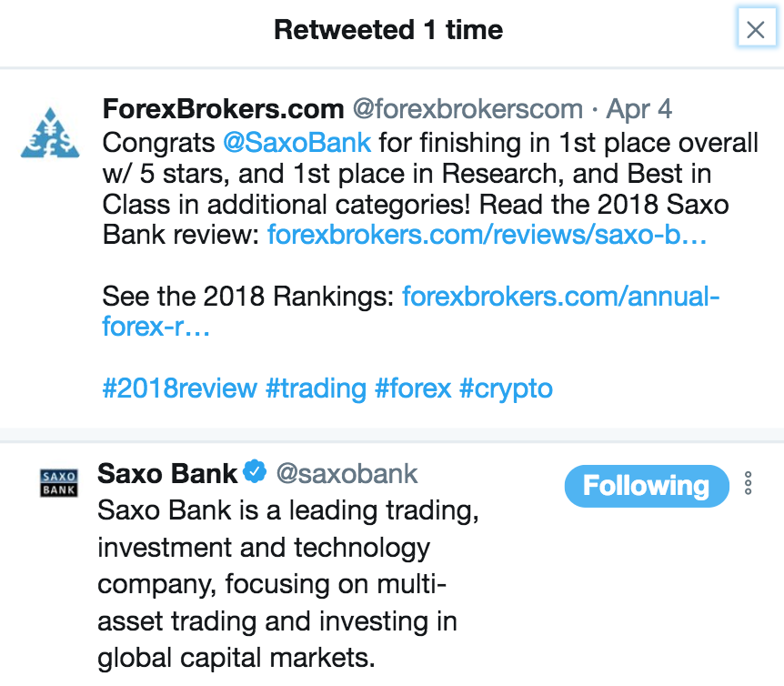Click the Retweeted 1 time heading
Image resolution: width=784 pixels, height=686 pixels.
tap(388, 30)
